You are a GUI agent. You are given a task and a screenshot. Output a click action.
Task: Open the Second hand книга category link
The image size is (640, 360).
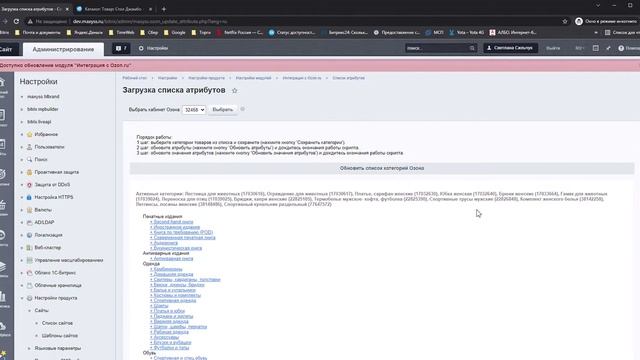pyautogui.click(x=172, y=222)
